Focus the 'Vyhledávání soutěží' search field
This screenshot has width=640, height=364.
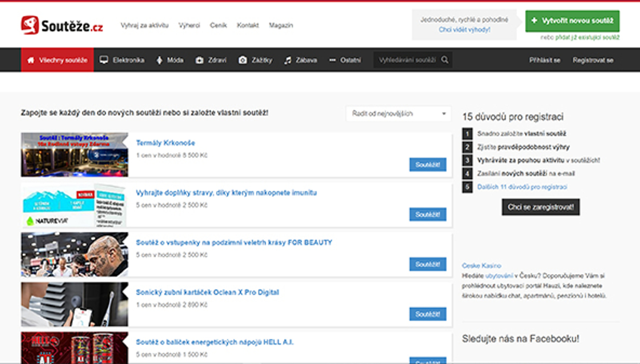[x=407, y=60]
